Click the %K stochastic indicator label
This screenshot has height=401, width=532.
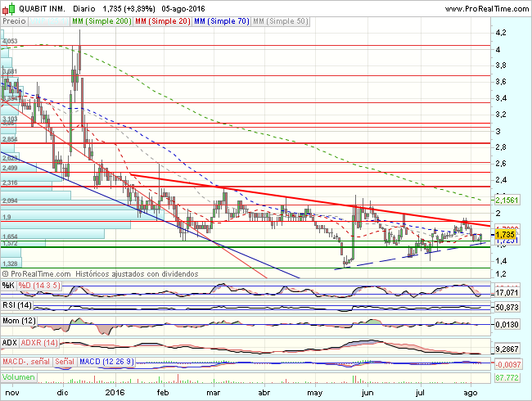8,285
